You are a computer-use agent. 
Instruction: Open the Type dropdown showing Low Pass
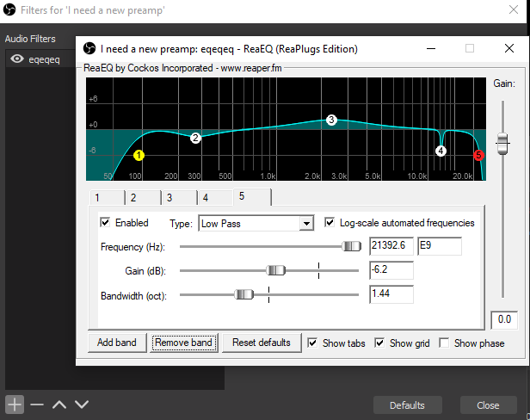click(256, 224)
